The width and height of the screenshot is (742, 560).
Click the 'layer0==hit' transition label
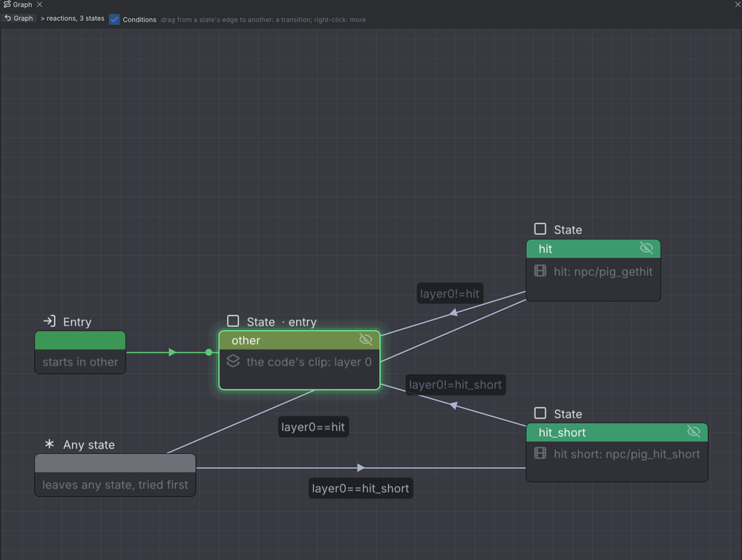[313, 426]
